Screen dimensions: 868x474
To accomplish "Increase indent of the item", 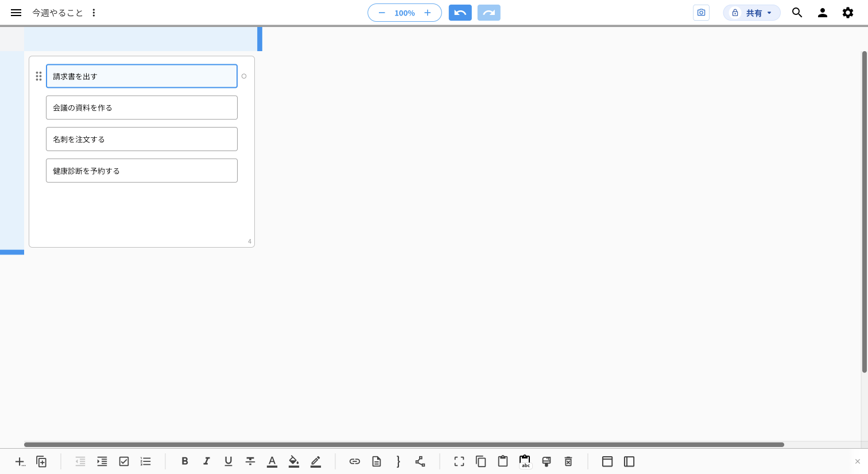I will click(x=102, y=461).
